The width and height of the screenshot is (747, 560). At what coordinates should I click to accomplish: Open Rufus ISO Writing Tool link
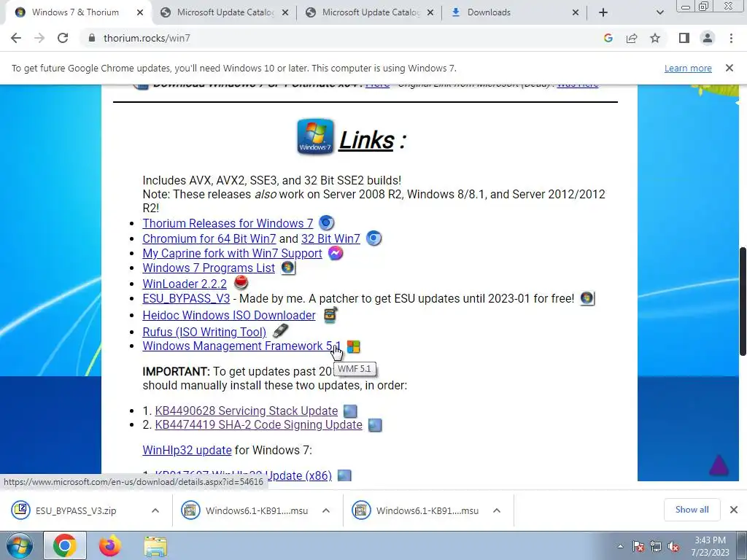point(204,332)
